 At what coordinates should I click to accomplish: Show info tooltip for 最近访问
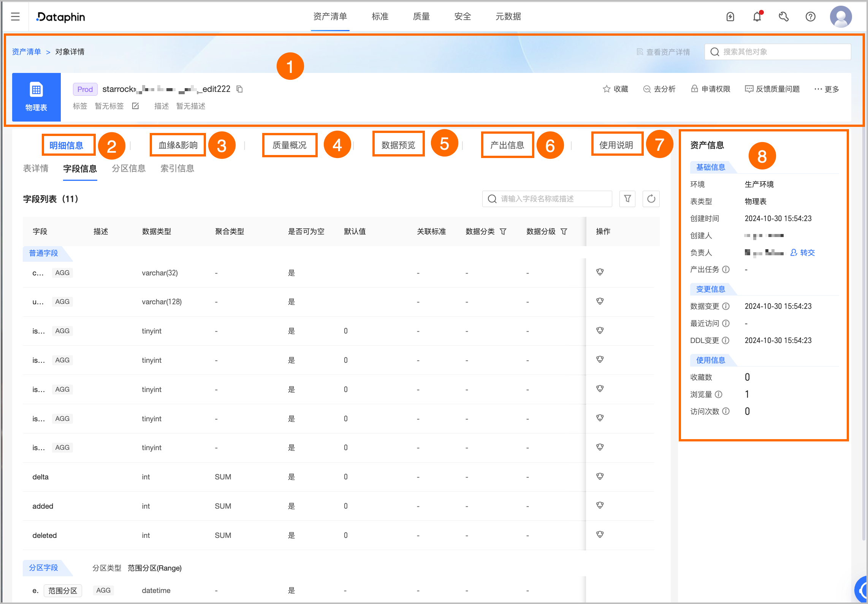click(x=726, y=323)
